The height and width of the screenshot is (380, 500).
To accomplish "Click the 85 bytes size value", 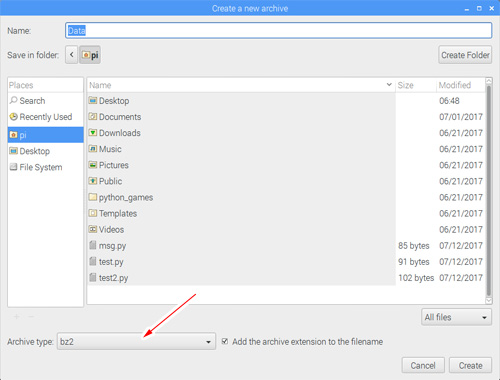I will pyautogui.click(x=414, y=246).
